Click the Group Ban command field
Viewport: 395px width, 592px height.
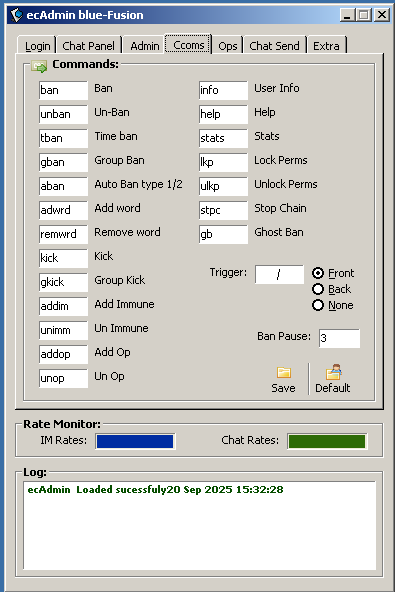(63, 162)
